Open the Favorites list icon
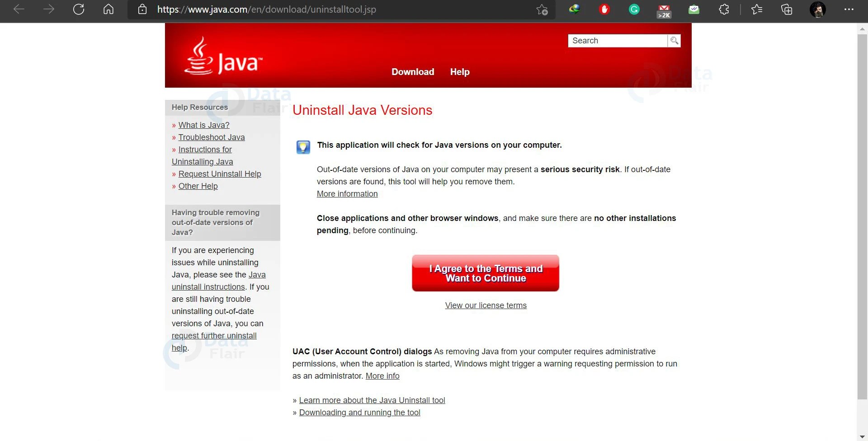 point(757,9)
